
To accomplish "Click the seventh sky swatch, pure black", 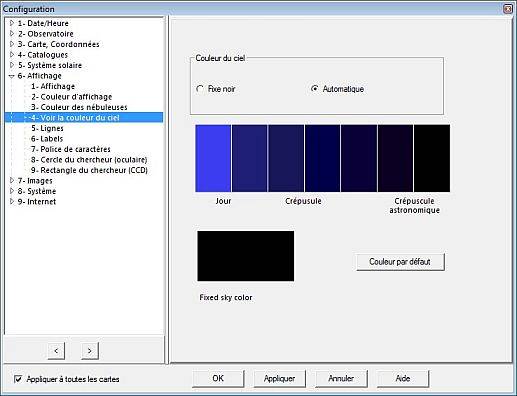I will pyautogui.click(x=432, y=158).
